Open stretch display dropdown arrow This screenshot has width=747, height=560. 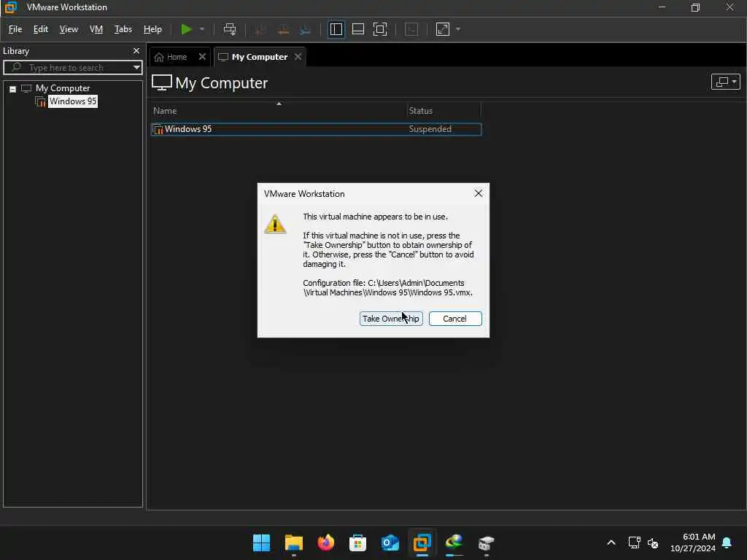pyautogui.click(x=458, y=29)
